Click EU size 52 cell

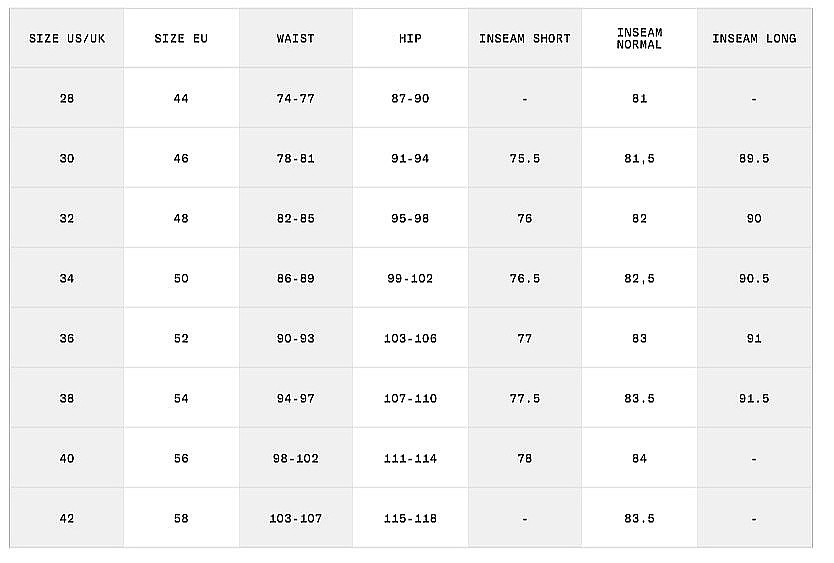pos(181,339)
